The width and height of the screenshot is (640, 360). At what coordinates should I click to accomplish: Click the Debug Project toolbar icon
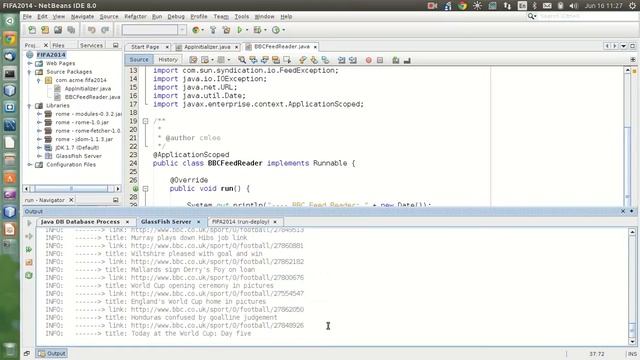click(x=257, y=30)
